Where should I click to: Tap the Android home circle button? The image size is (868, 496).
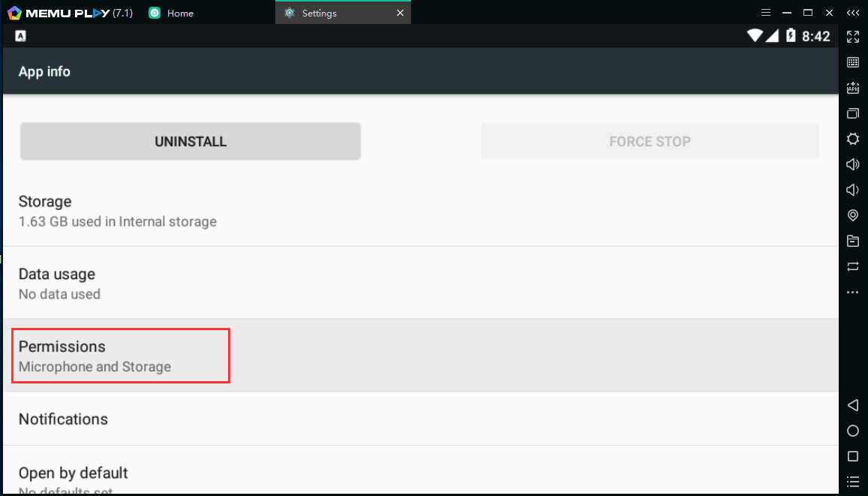pos(853,431)
